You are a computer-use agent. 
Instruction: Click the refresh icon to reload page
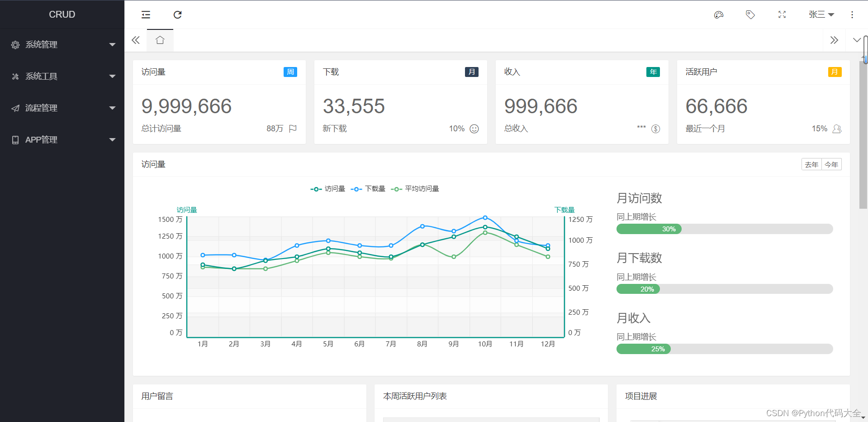[x=177, y=14]
